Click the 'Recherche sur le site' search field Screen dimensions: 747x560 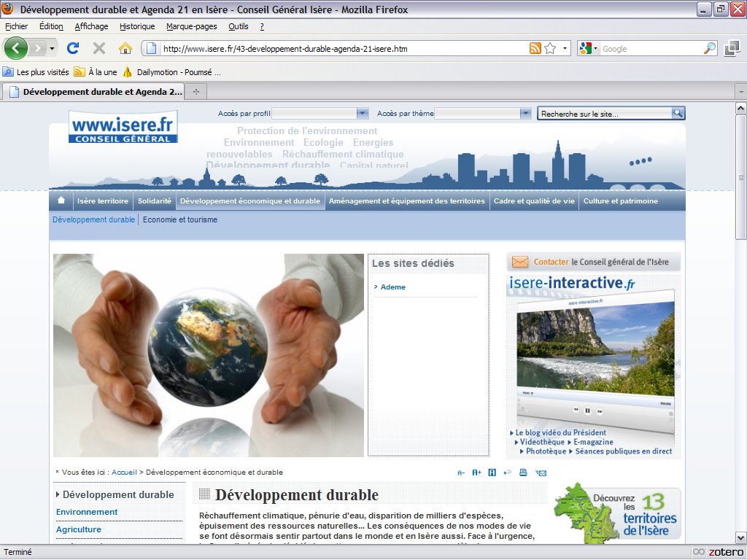point(605,114)
